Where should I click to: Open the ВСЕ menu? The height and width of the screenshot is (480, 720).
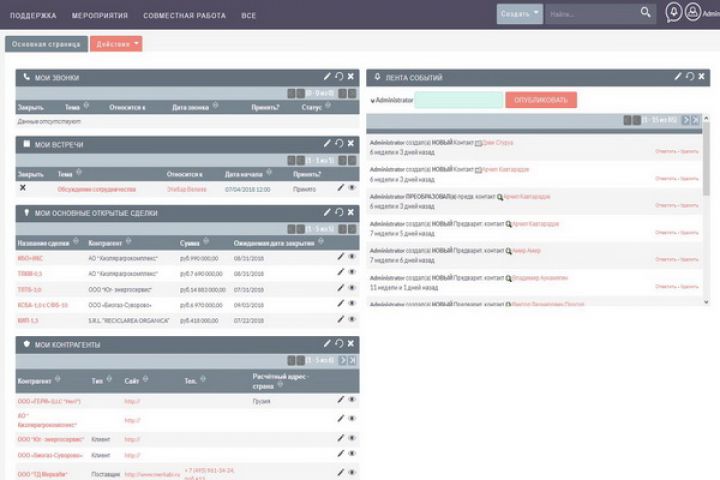(x=248, y=15)
